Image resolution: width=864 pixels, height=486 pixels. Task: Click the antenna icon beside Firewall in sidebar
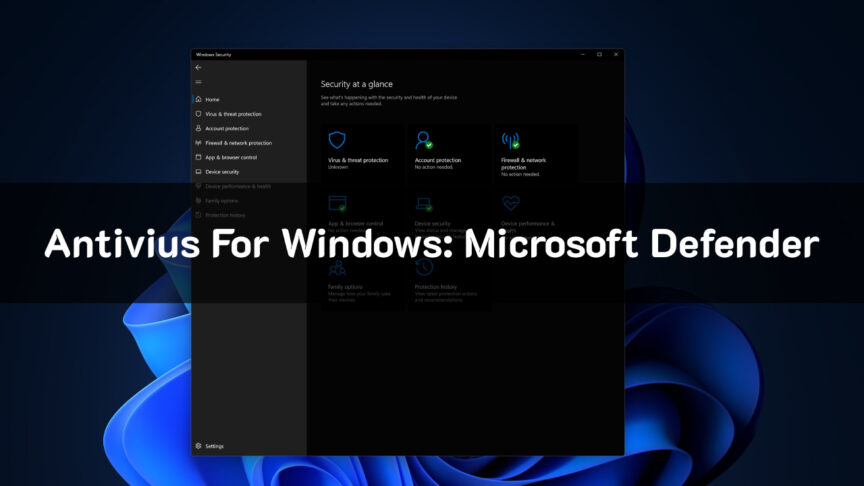(198, 142)
